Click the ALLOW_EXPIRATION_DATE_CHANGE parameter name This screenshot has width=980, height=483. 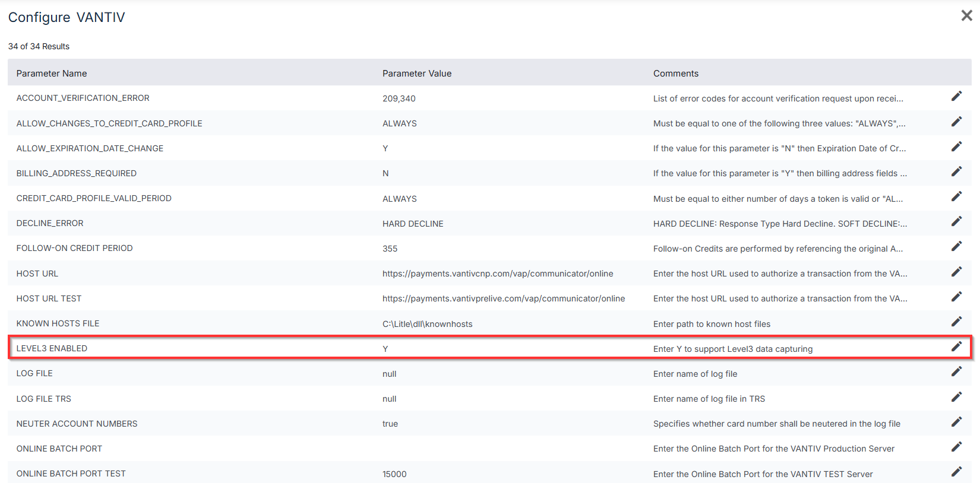point(90,148)
